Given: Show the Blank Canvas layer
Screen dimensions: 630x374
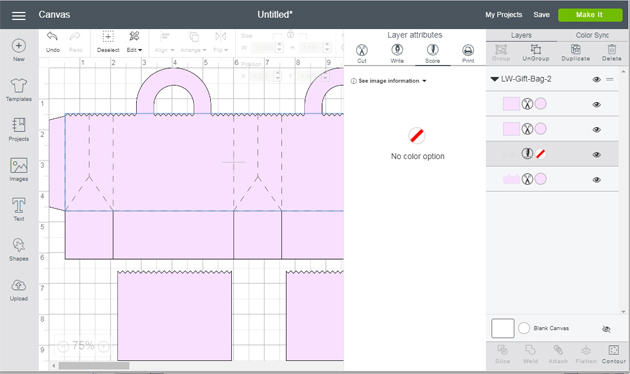Looking at the screenshot, I should (x=606, y=329).
